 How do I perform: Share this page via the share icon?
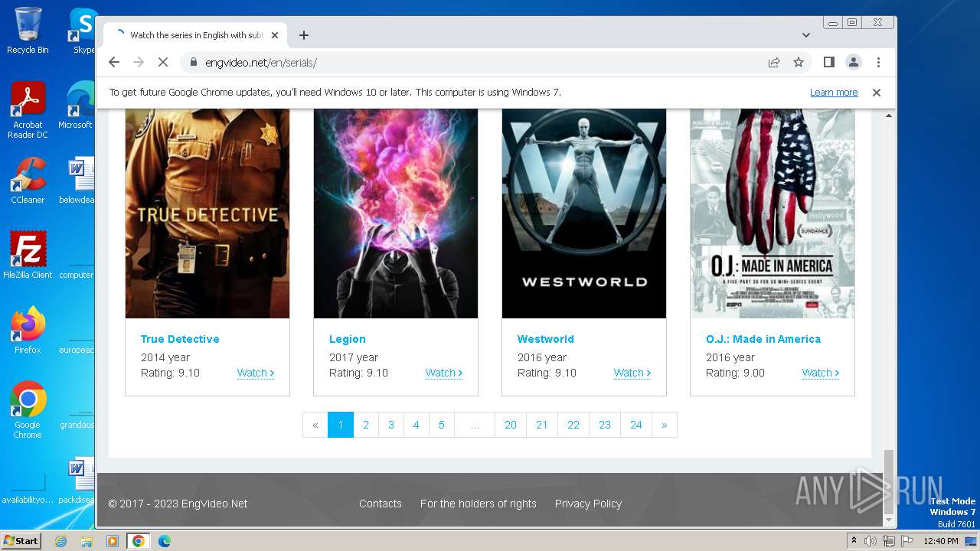[x=774, y=62]
